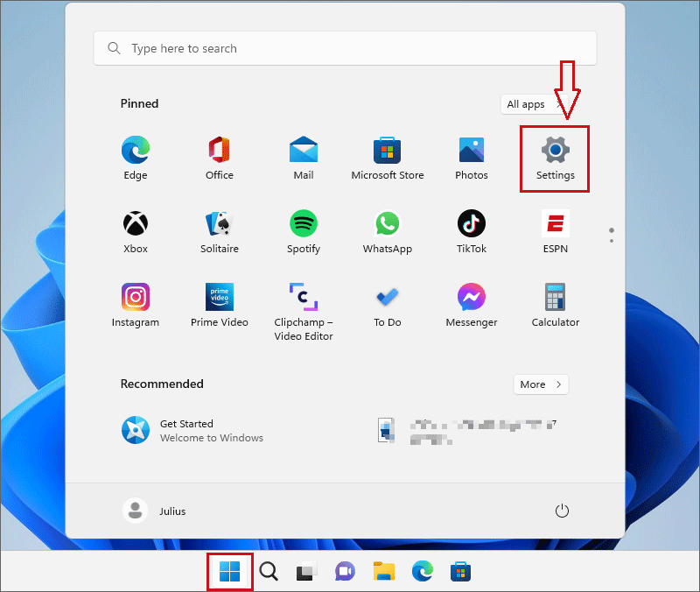Open the Edge pinned app

click(x=136, y=159)
